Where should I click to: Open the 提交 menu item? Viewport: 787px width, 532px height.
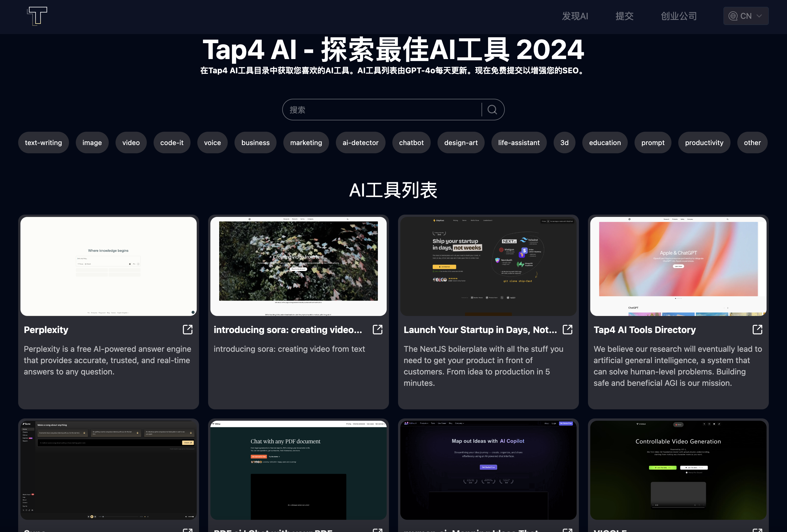coord(624,16)
